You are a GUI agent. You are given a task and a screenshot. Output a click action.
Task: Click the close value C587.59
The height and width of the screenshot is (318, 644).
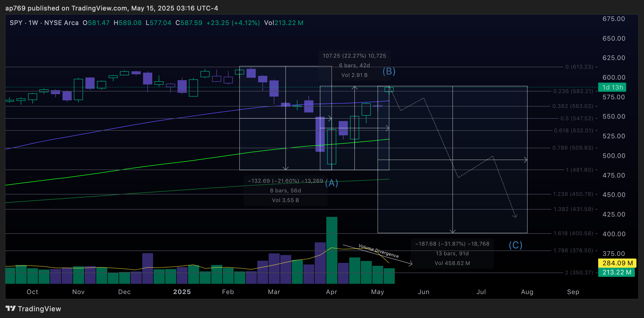point(189,23)
